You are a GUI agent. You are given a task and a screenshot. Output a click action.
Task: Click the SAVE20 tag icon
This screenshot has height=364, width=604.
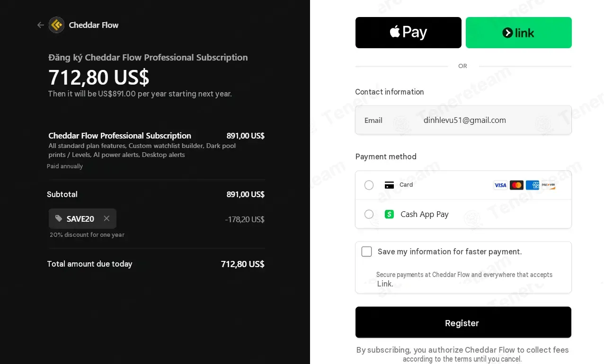tap(59, 218)
